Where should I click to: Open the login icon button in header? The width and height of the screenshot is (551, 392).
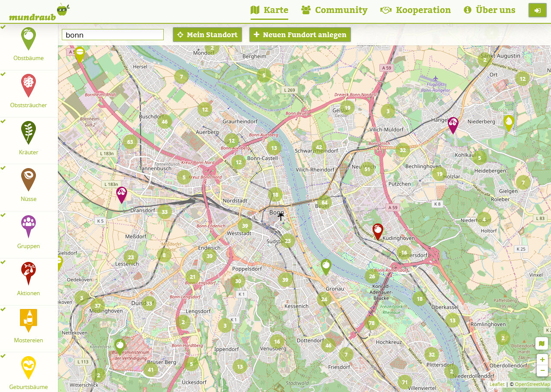[537, 10]
